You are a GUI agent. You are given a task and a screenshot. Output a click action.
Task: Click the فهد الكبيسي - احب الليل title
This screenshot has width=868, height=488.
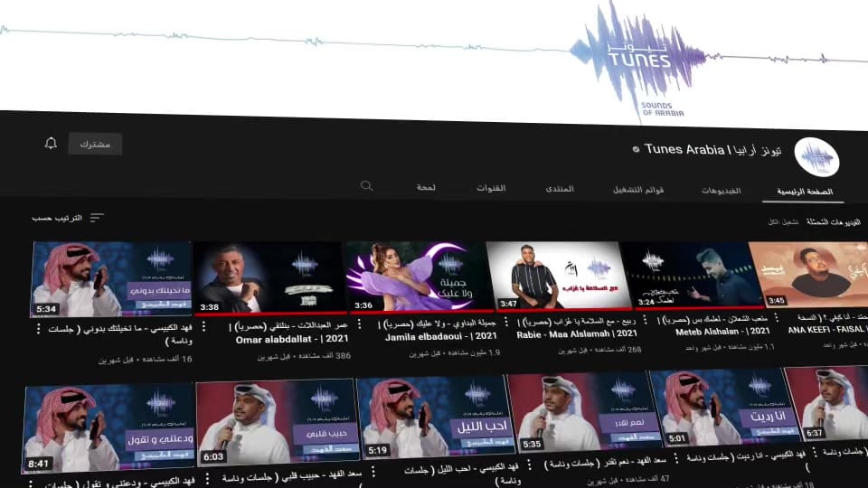(x=462, y=473)
